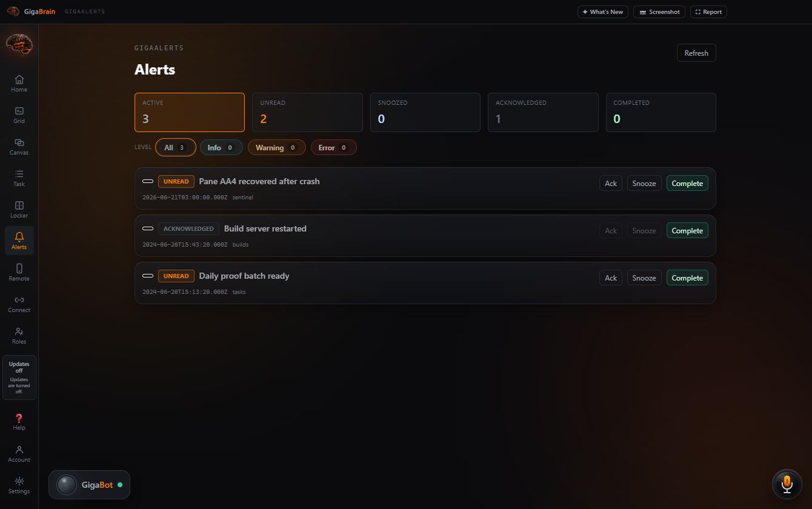Open the Locker section
This screenshot has width=812, height=509.
coord(19,210)
